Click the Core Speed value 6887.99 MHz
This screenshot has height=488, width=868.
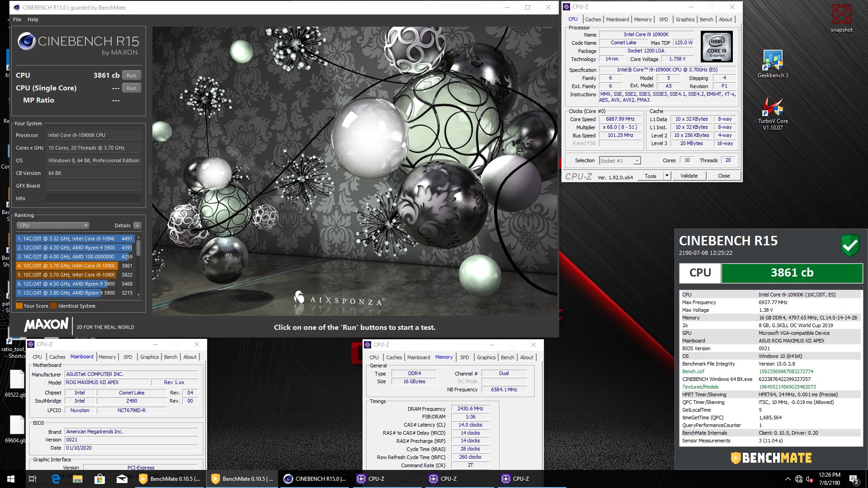point(620,119)
